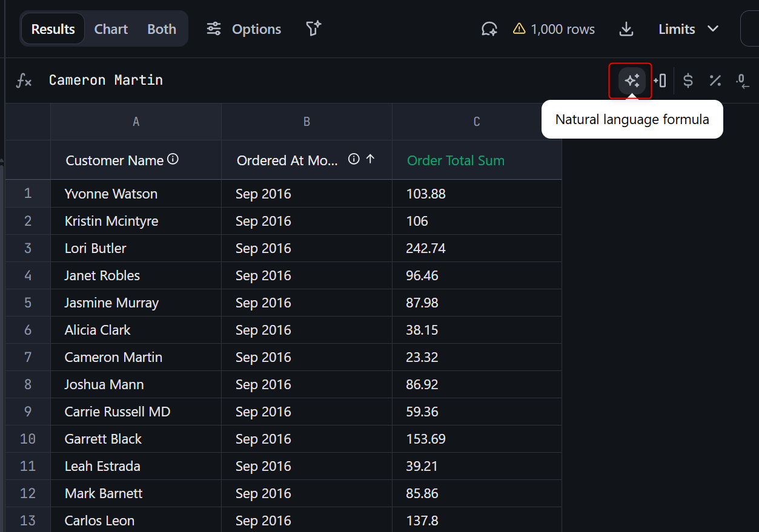Select the Lori Butler cell
Screen dimensions: 759x532
[96, 248]
